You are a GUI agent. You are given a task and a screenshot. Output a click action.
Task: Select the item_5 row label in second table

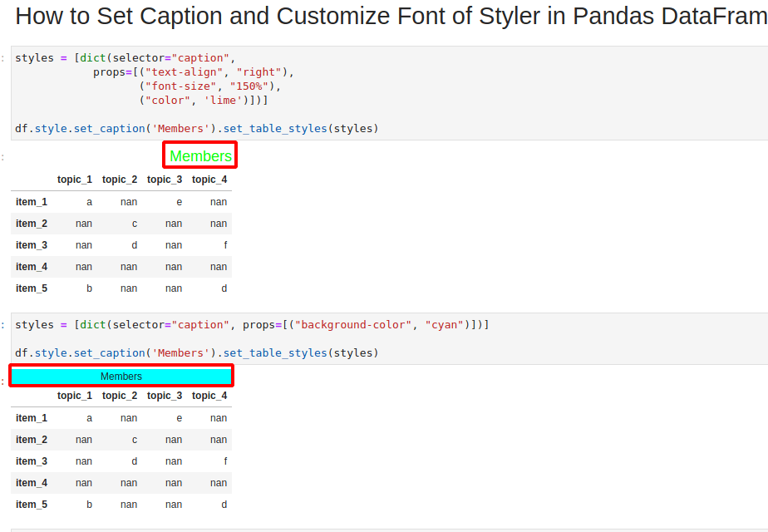[x=31, y=505]
